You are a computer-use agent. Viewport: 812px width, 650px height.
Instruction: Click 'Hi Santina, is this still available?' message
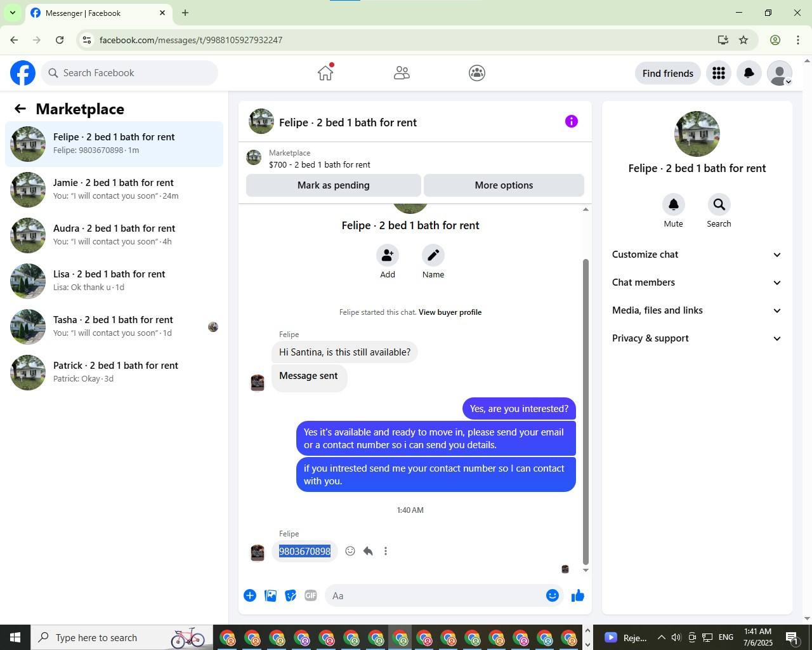(344, 352)
